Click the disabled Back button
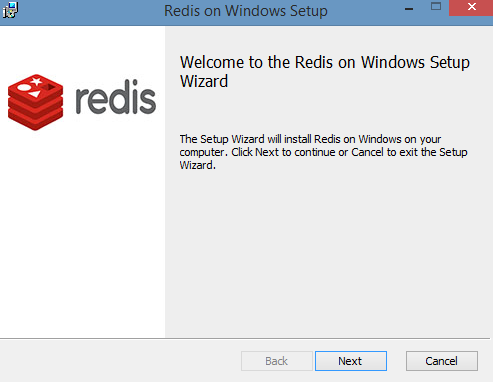493x382 pixels. click(277, 361)
